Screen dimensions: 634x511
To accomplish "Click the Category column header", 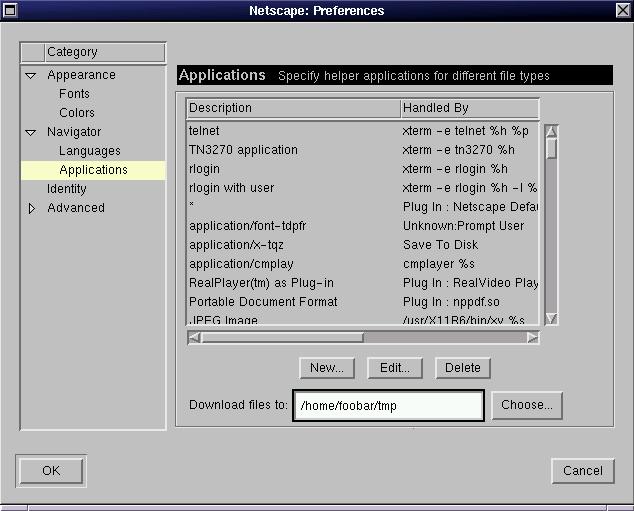I will pyautogui.click(x=105, y=52).
